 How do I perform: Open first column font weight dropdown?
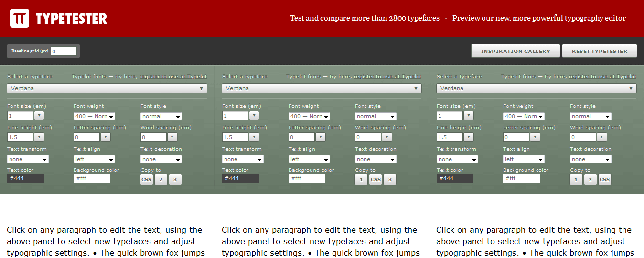pyautogui.click(x=95, y=116)
